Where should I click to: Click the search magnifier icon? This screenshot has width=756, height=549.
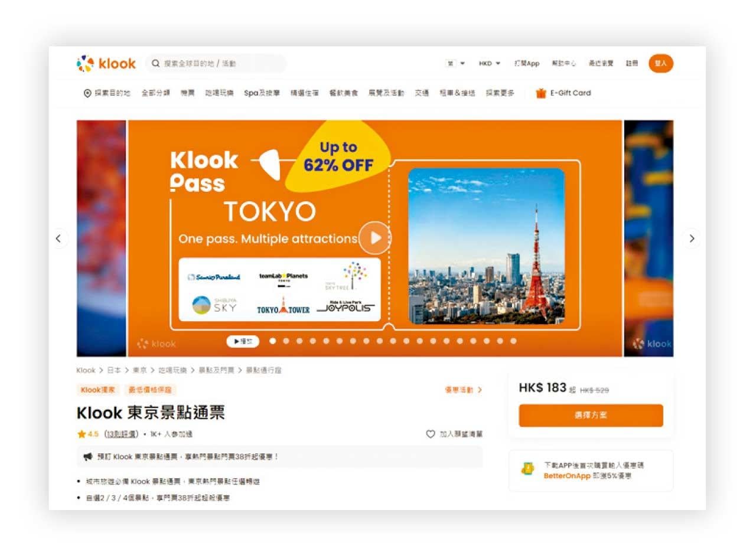(x=156, y=63)
